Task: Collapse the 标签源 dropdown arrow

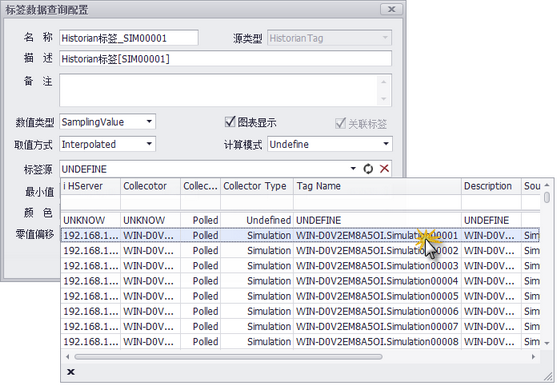Action: 353,169
